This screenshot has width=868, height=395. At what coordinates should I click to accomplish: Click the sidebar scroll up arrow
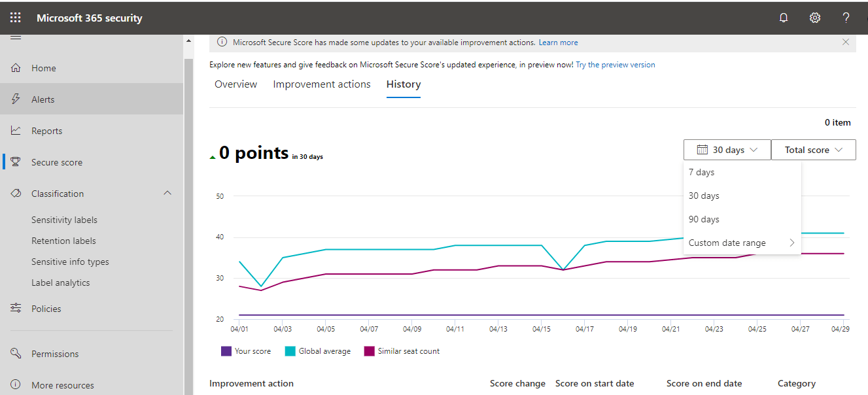pyautogui.click(x=189, y=41)
